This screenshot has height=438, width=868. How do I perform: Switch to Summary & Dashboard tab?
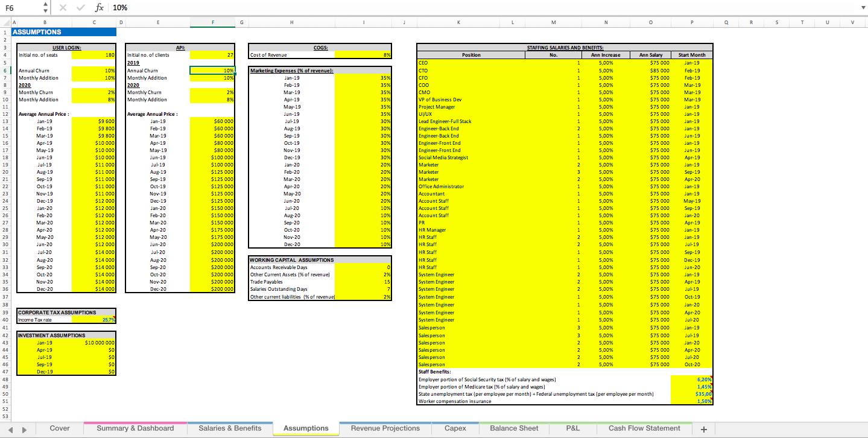(136, 428)
